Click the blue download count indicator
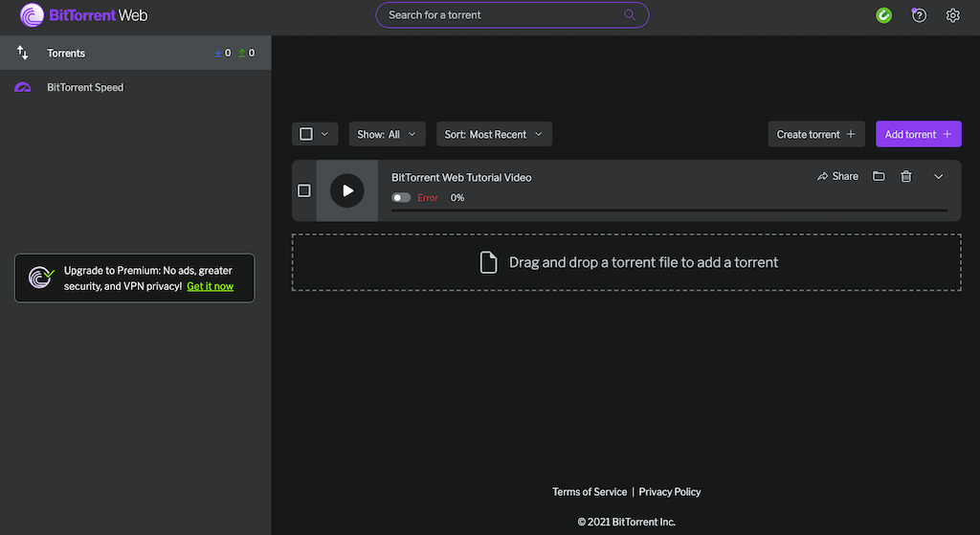 (222, 54)
